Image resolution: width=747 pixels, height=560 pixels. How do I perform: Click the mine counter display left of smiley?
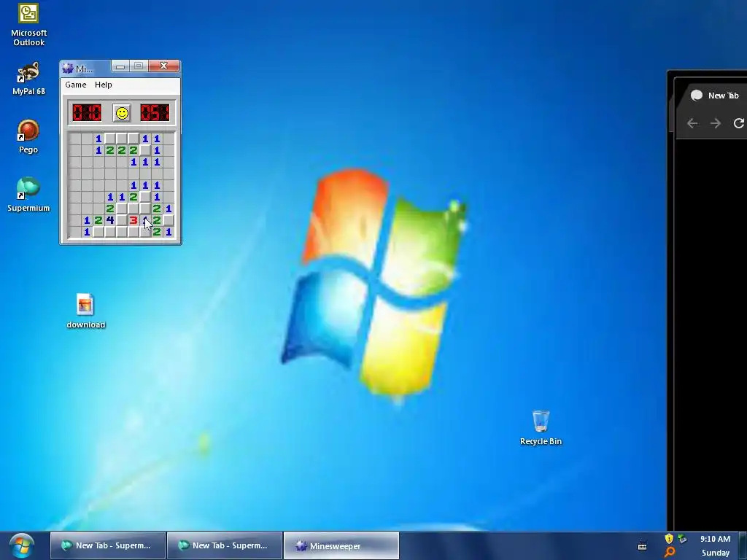tap(87, 113)
